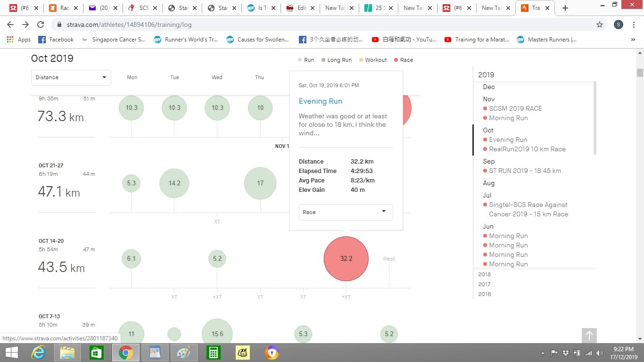Select Wednesday's 10.3 km run bubble
The image size is (644, 362).
pyautogui.click(x=217, y=107)
